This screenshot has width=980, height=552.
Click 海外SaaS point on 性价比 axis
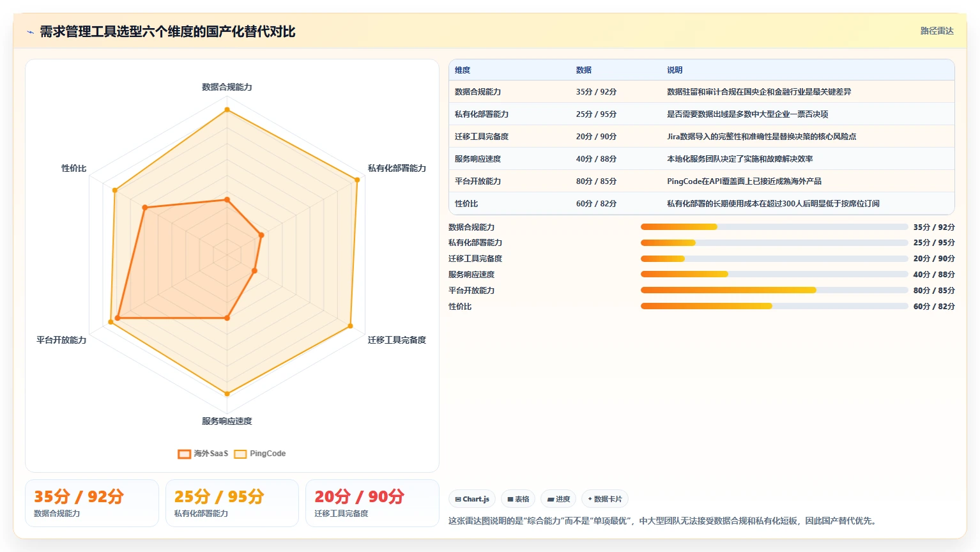tap(145, 208)
